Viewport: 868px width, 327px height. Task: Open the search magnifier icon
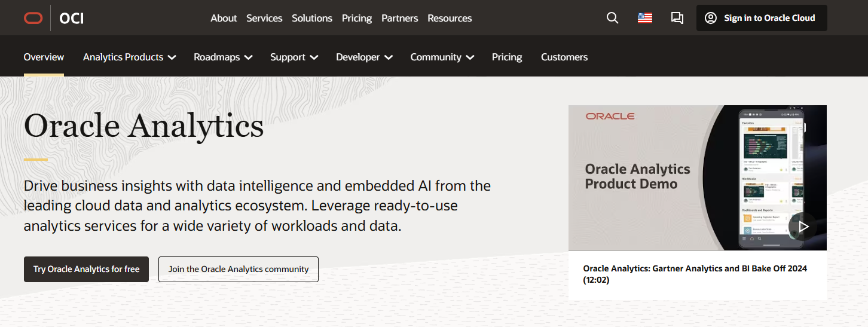point(612,18)
